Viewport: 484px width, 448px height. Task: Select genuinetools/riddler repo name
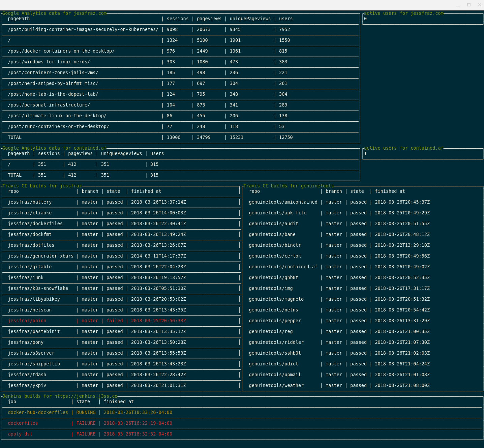click(276, 342)
